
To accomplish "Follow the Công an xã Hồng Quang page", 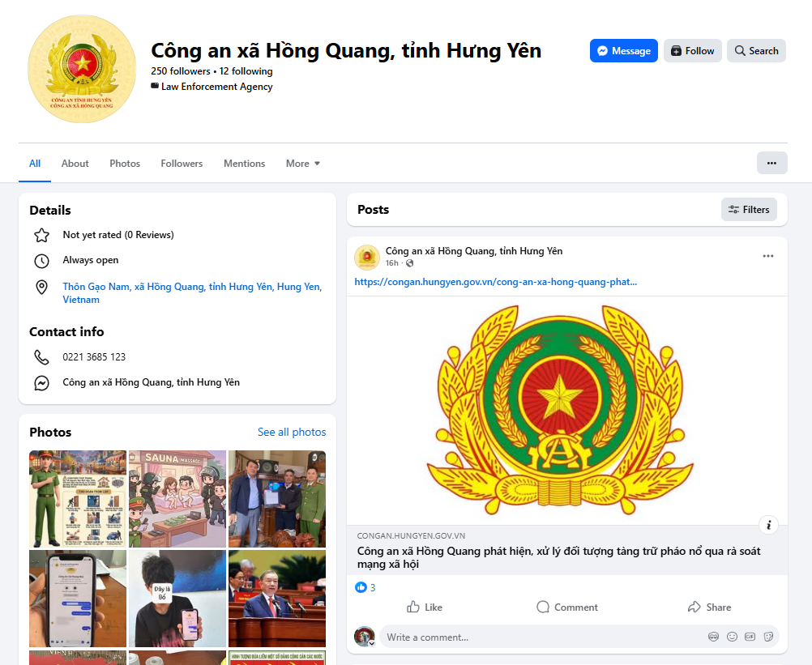I will click(x=693, y=50).
